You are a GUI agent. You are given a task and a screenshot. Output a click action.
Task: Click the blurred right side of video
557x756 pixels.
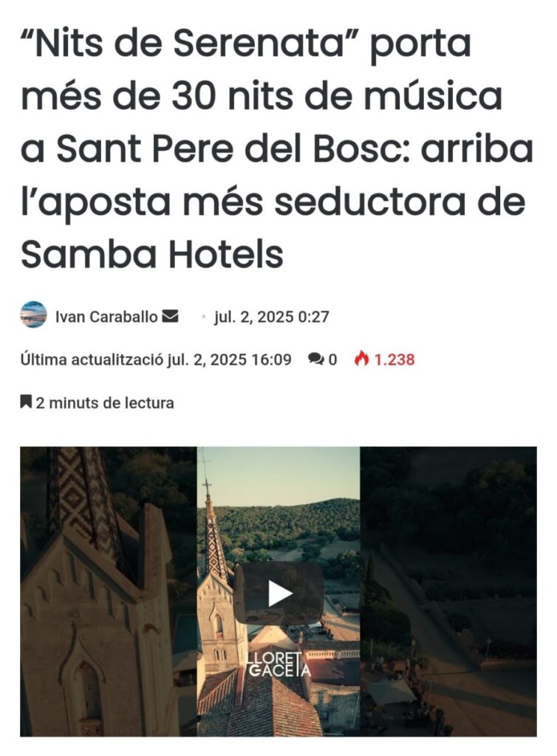pyautogui.click(x=448, y=591)
